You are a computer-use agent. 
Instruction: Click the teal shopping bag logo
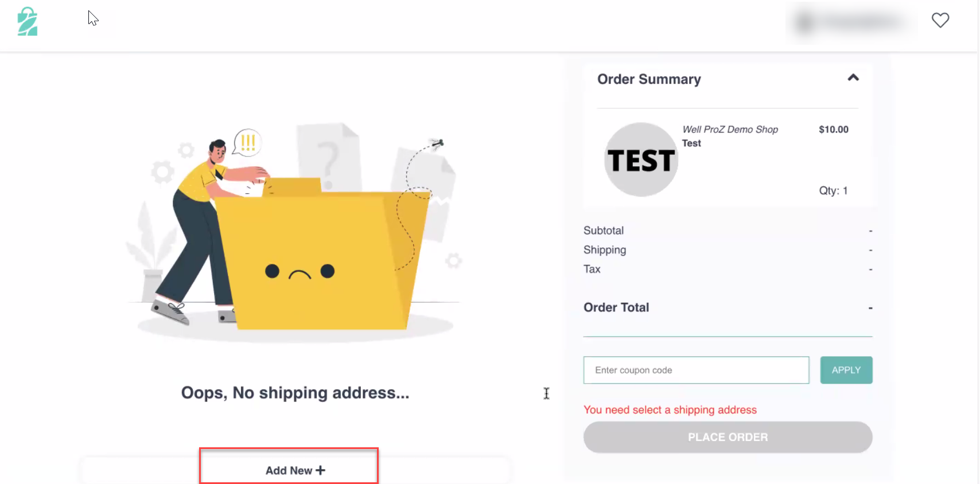click(27, 22)
